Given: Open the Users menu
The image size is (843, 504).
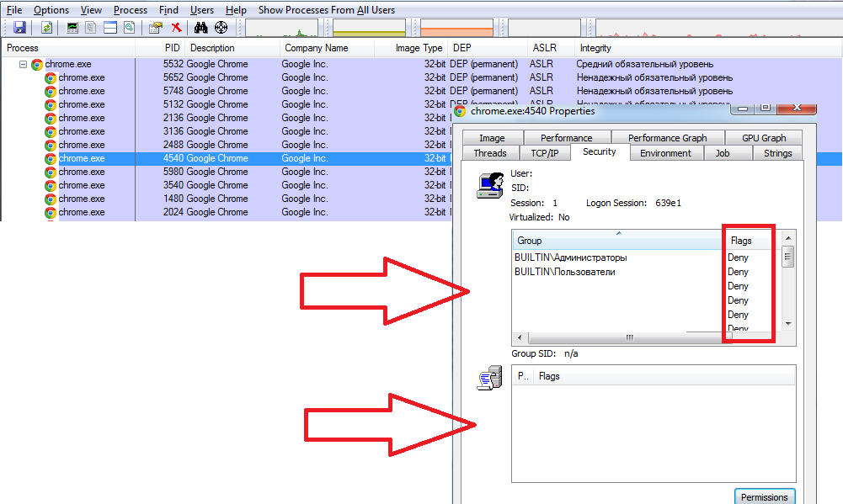Looking at the screenshot, I should coord(201,9).
